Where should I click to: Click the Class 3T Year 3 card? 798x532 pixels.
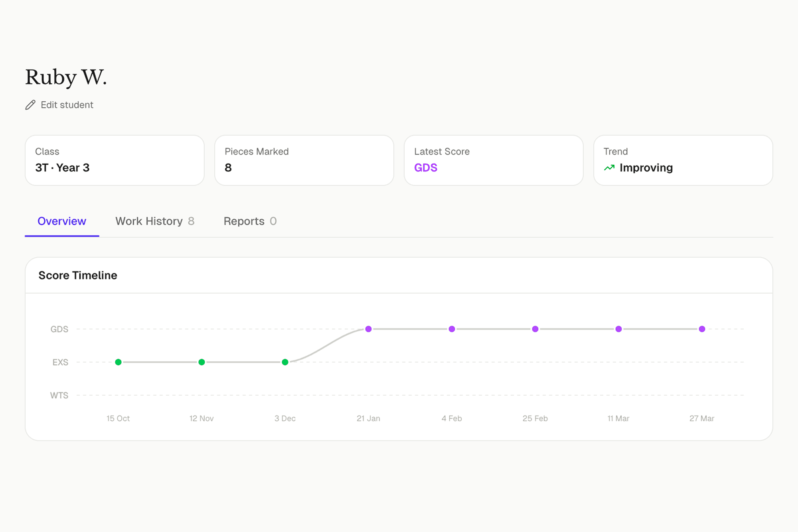point(115,160)
